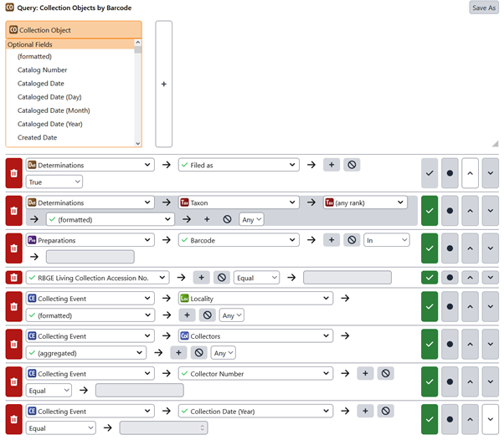The image size is (504, 440).
Task: Move Filed as row down
Action: pos(490,173)
